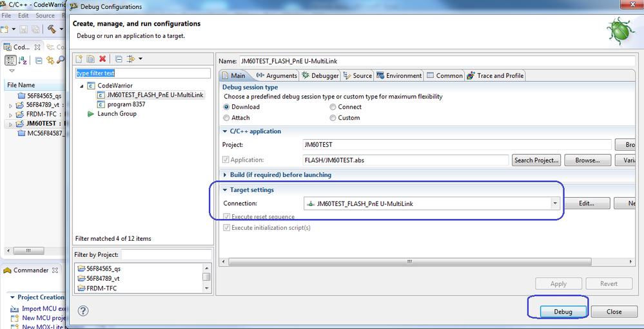Viewport: 644px width, 329px height.
Task: Collapse the Project Creation section in Commander
Action: pyautogui.click(x=12, y=297)
